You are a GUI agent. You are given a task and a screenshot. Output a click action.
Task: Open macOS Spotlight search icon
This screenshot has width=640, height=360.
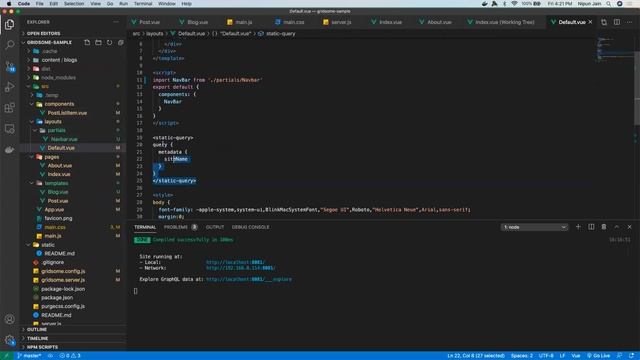608,4
